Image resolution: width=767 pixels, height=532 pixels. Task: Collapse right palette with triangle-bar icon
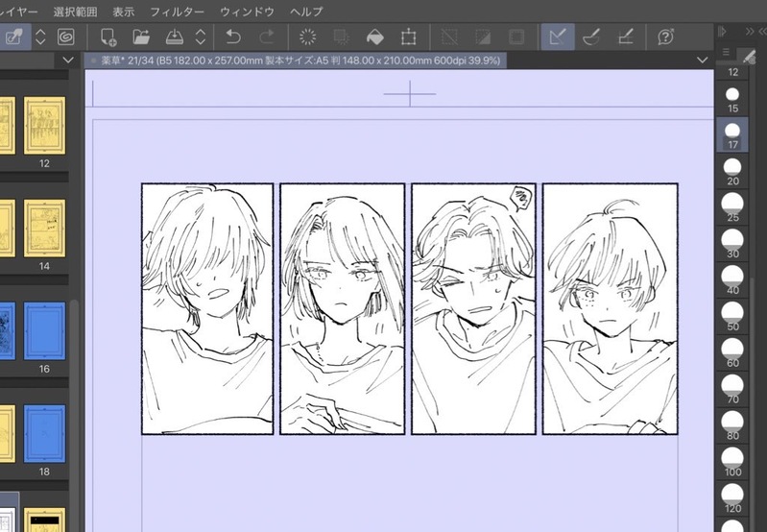723,32
